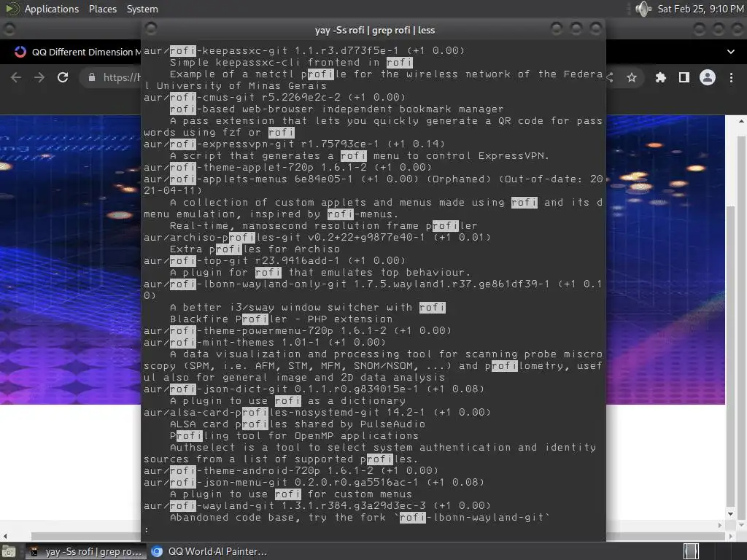Expand the browser tab search chevron
This screenshot has width=747, height=560.
pyautogui.click(x=731, y=52)
